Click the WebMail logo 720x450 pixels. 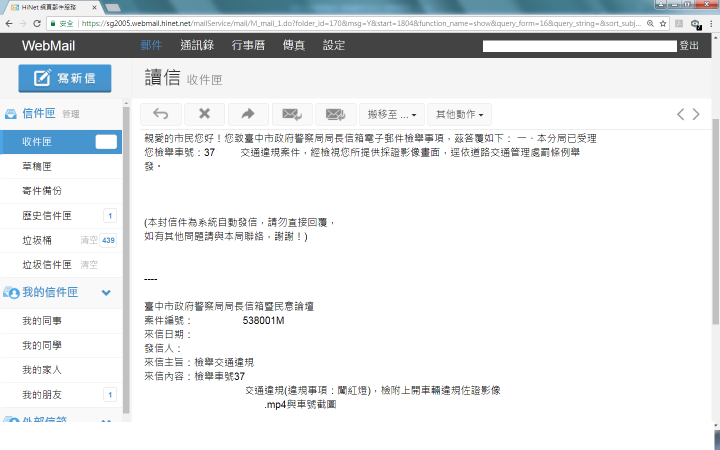[x=48, y=45]
